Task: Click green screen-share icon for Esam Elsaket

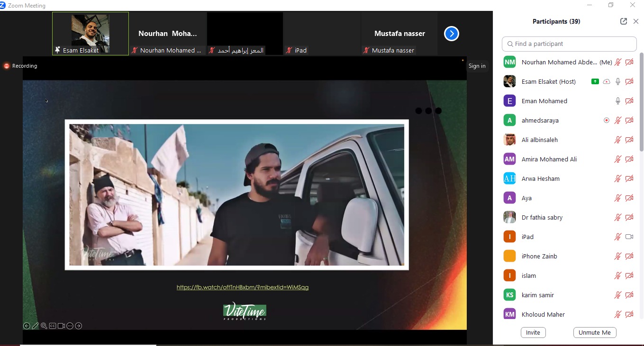Action: 595,82
